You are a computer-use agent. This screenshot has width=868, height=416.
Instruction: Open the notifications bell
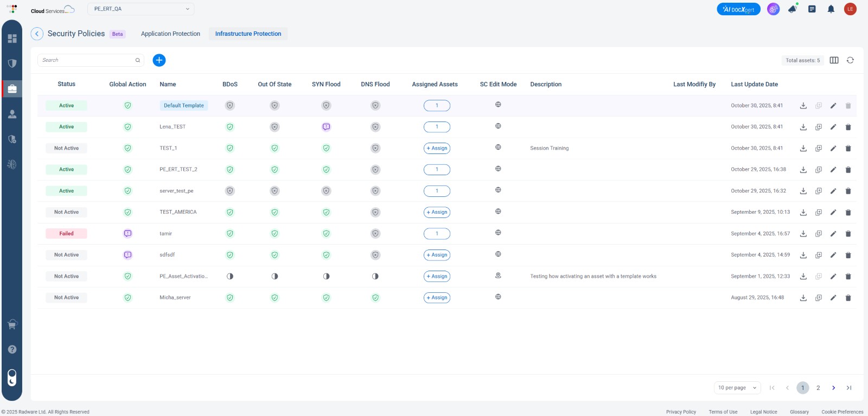point(831,9)
